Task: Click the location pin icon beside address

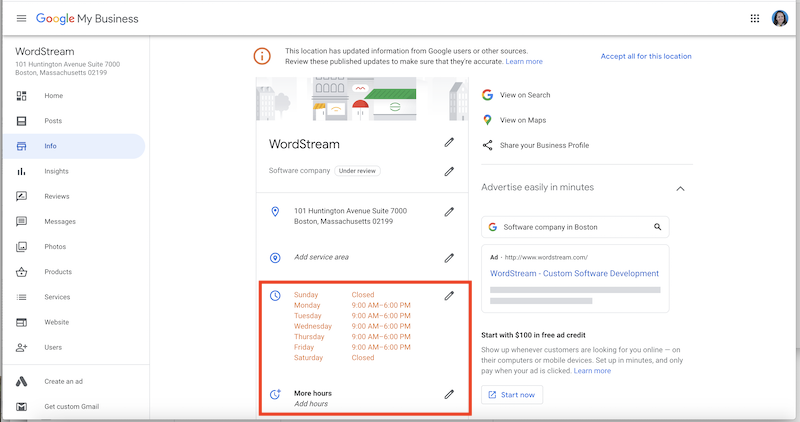Action: 275,211
